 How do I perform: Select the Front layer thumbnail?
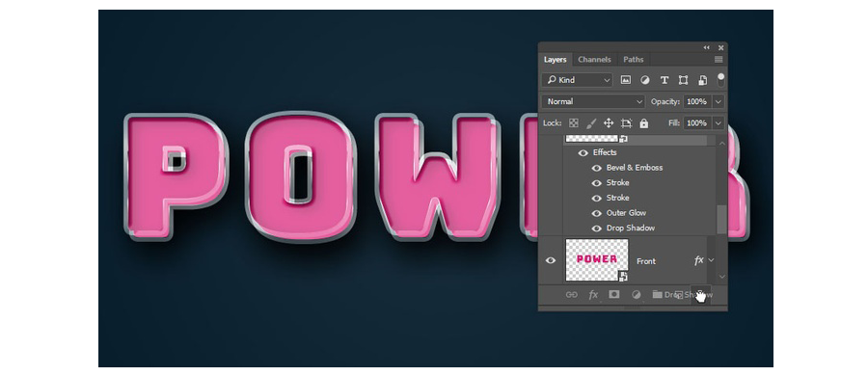597,260
